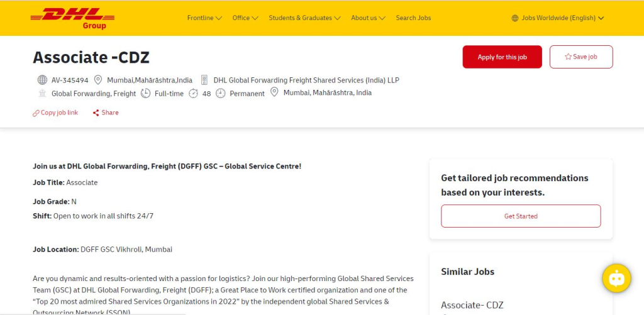Click the clock icon beside Permanent
This screenshot has height=315, width=644.
221,93
